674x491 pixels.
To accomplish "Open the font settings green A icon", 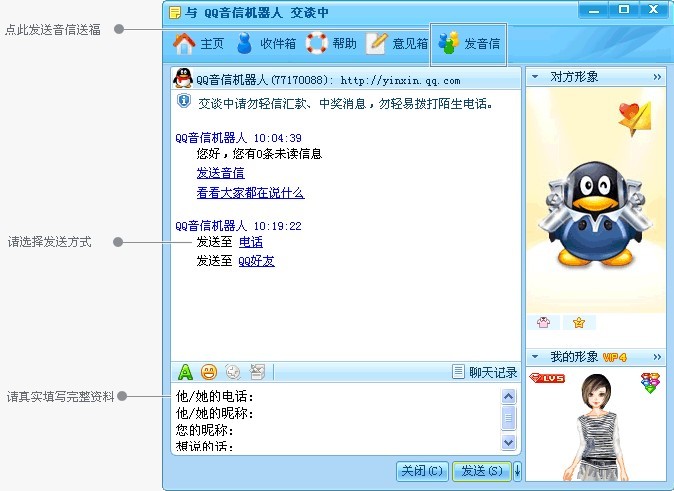I will coord(185,372).
